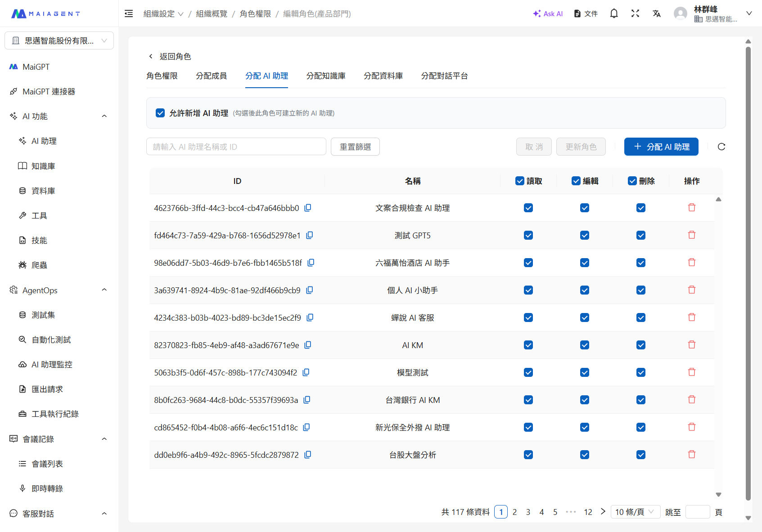This screenshot has width=762, height=532.
Task: Toggle fullscreen mode via the expand icon
Action: (635, 13)
